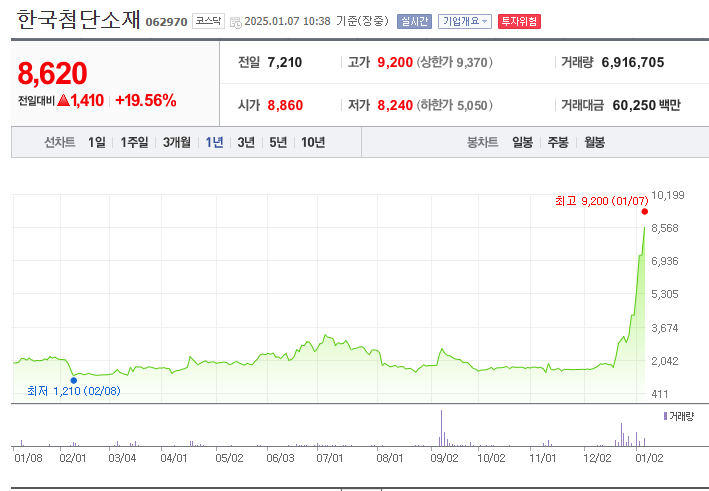
Task: Click the 실시간 badge button
Action: (x=414, y=21)
